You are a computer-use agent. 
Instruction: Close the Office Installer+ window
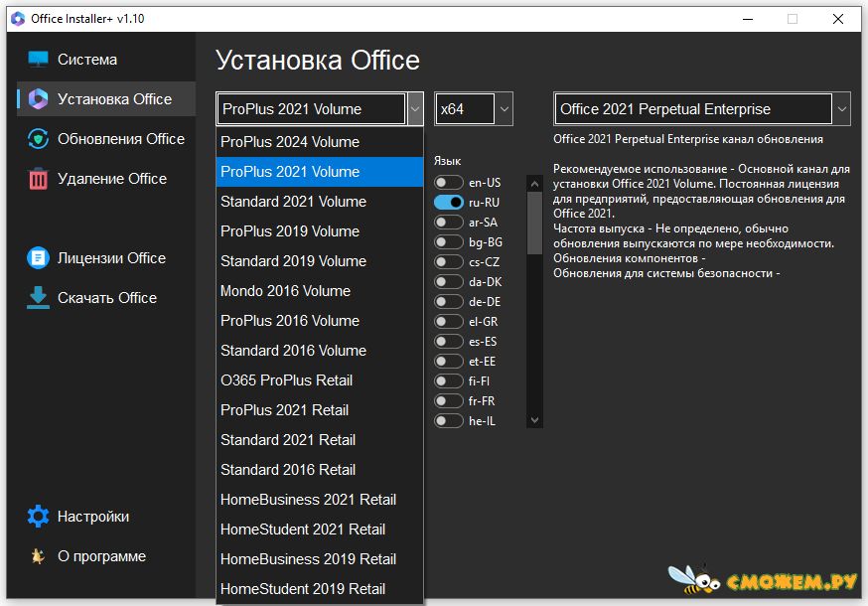[838, 19]
